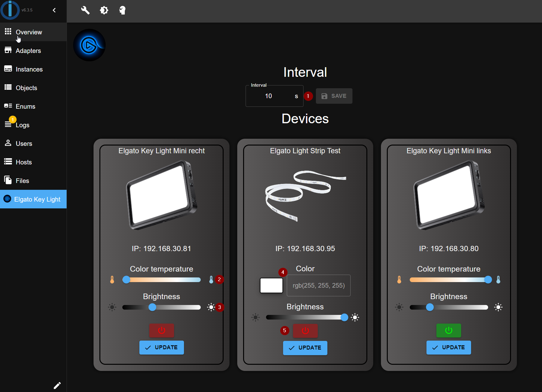Click the SAVE interval button

[x=334, y=96]
